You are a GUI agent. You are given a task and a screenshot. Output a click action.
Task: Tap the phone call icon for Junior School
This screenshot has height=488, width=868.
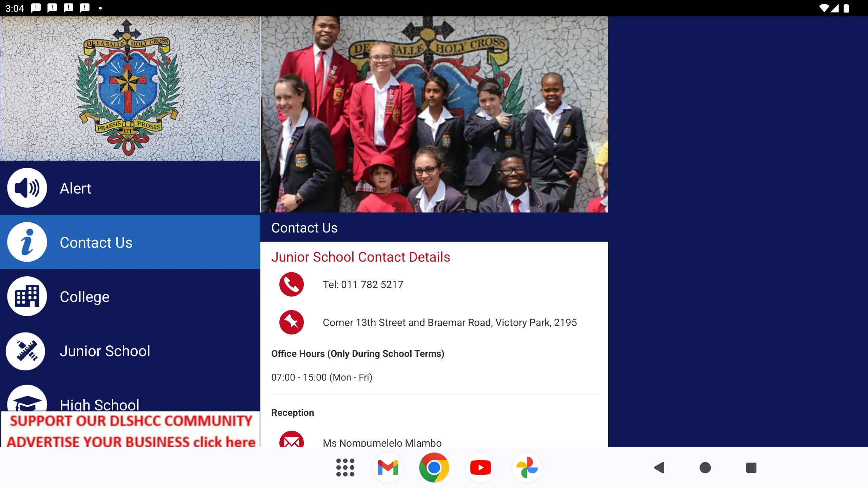(292, 284)
